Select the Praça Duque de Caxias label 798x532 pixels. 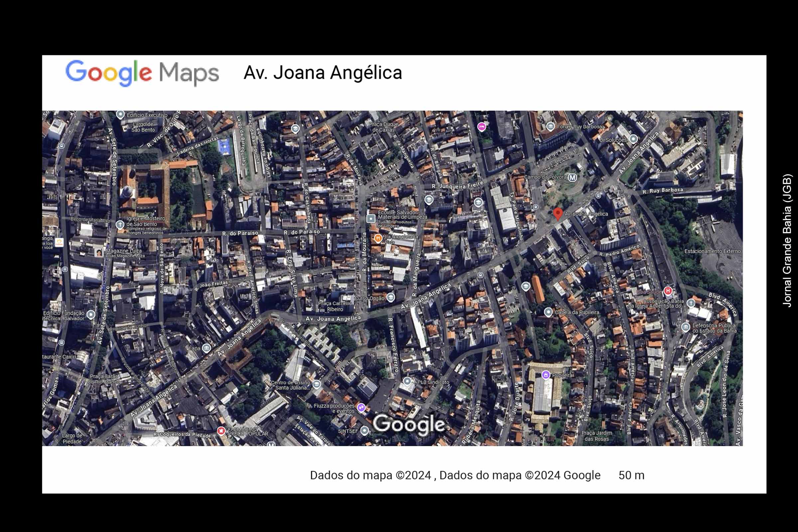[384, 127]
